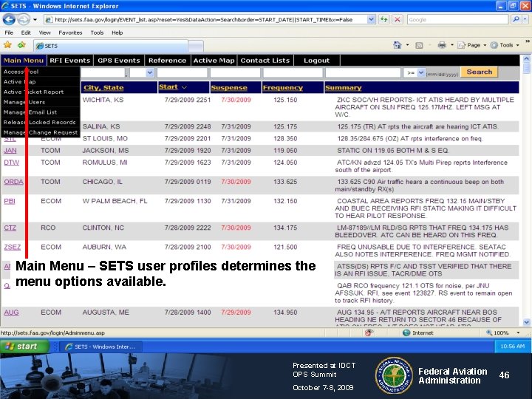
Task: Sort by Summary column header
Action: point(343,88)
